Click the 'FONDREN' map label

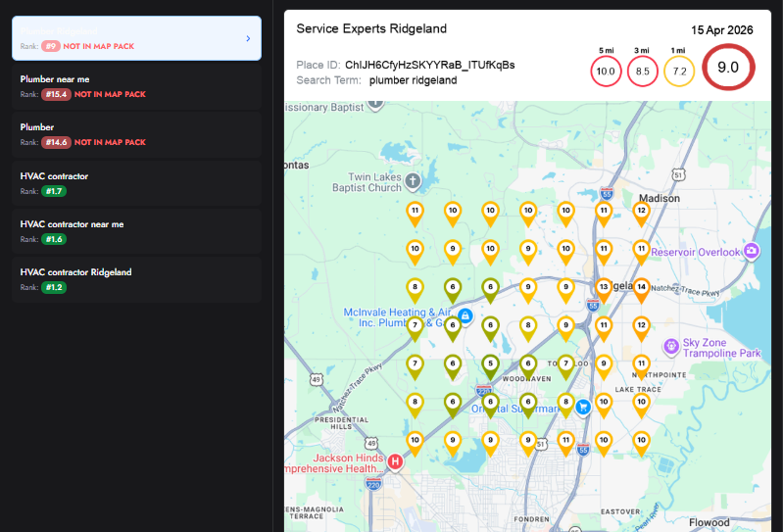point(531,519)
